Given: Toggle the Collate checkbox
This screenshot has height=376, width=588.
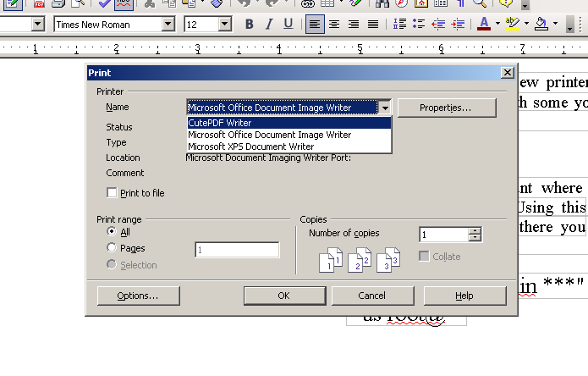Looking at the screenshot, I should (424, 257).
